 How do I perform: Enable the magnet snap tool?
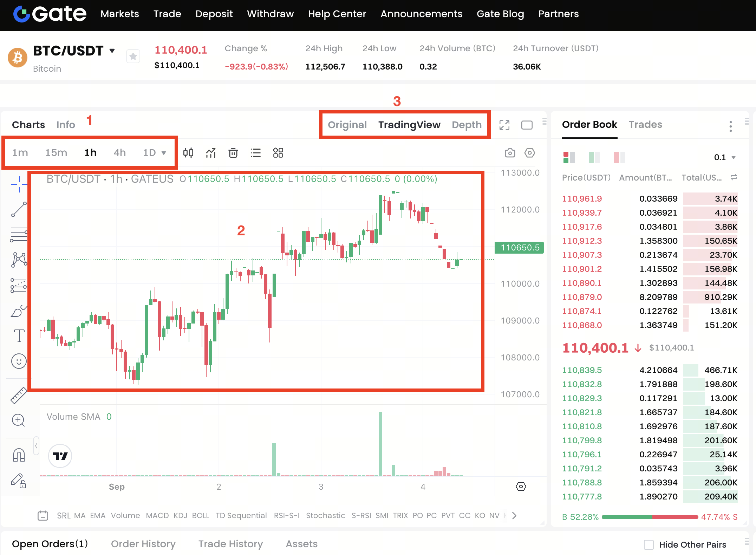coord(19,455)
